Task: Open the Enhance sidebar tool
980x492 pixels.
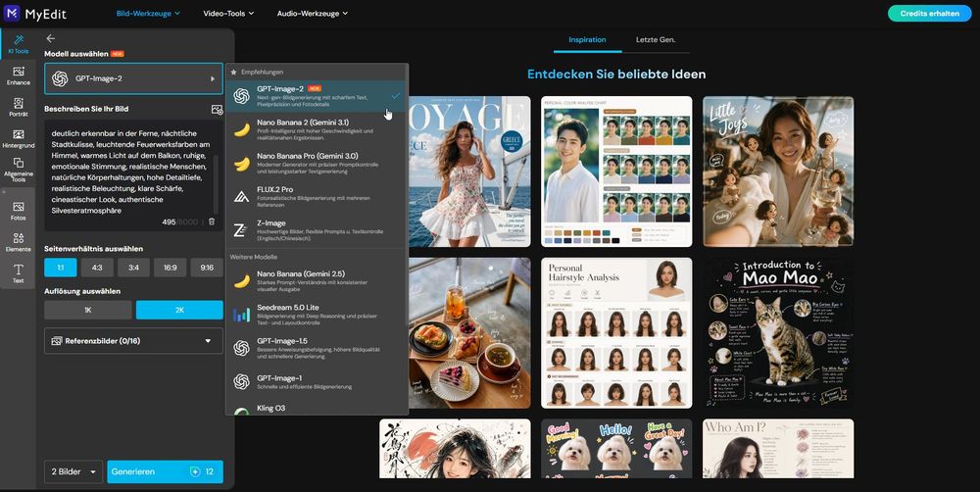Action: pyautogui.click(x=18, y=75)
